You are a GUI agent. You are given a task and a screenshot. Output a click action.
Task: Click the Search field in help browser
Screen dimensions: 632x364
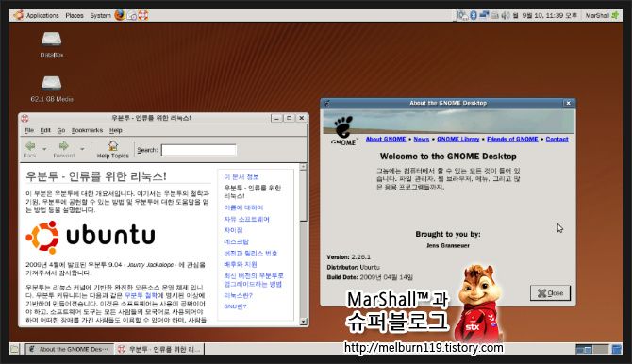click(x=199, y=150)
